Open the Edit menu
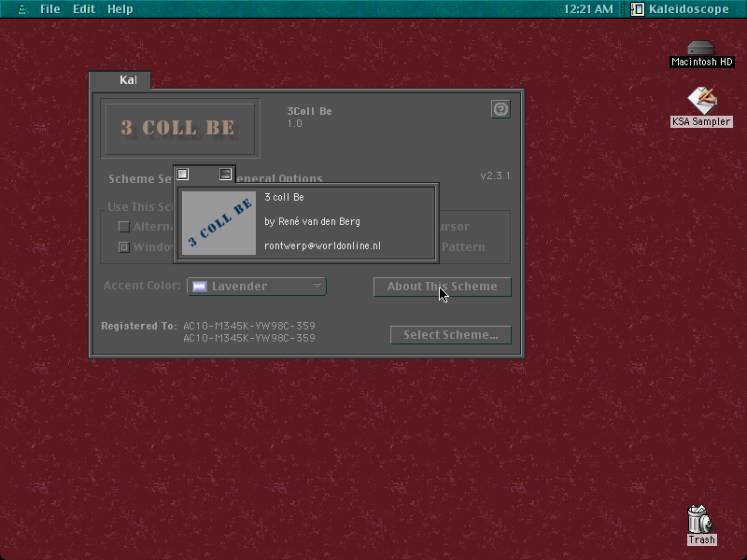 point(84,9)
